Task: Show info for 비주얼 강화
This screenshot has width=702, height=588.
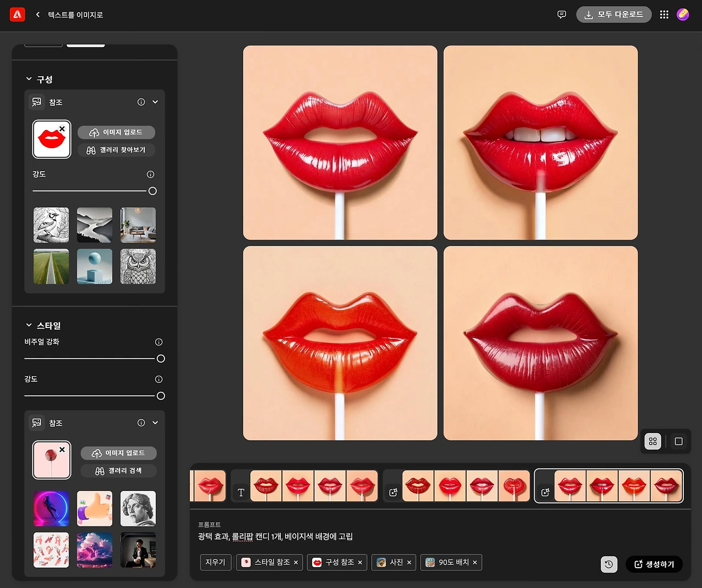Action: [159, 342]
